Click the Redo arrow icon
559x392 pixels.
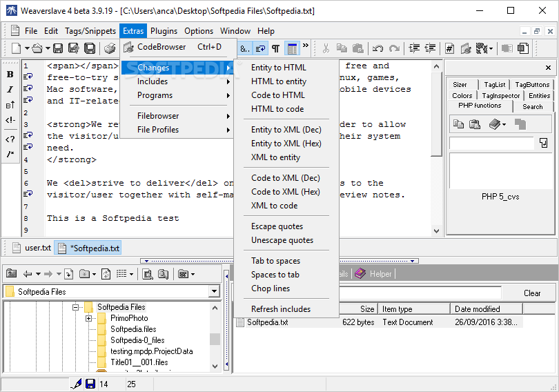(394, 48)
